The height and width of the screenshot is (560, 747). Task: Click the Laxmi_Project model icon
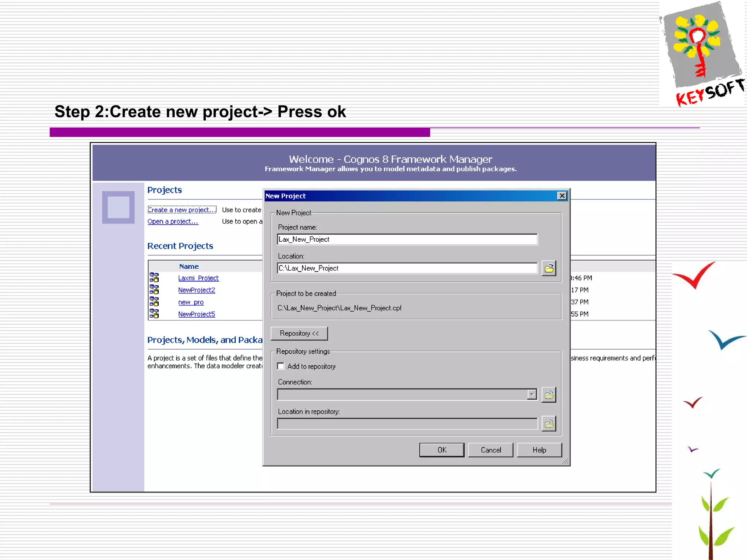(154, 278)
